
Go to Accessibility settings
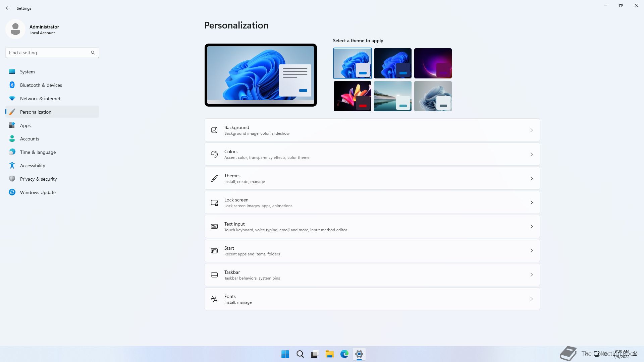pos(33,166)
